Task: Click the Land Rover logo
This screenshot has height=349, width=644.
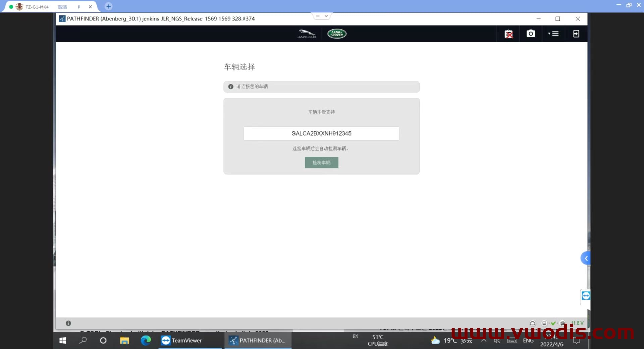Action: coord(337,34)
